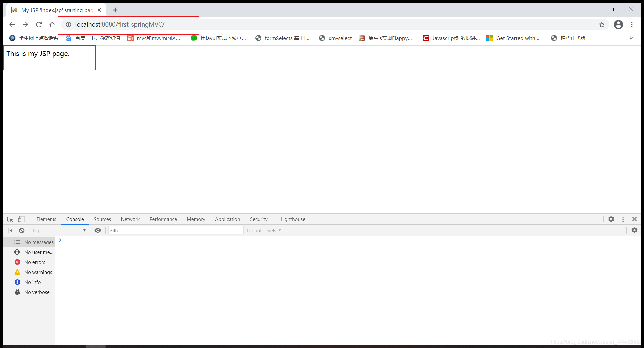Open console settings gear icon
This screenshot has height=348, width=644.
coord(634,230)
